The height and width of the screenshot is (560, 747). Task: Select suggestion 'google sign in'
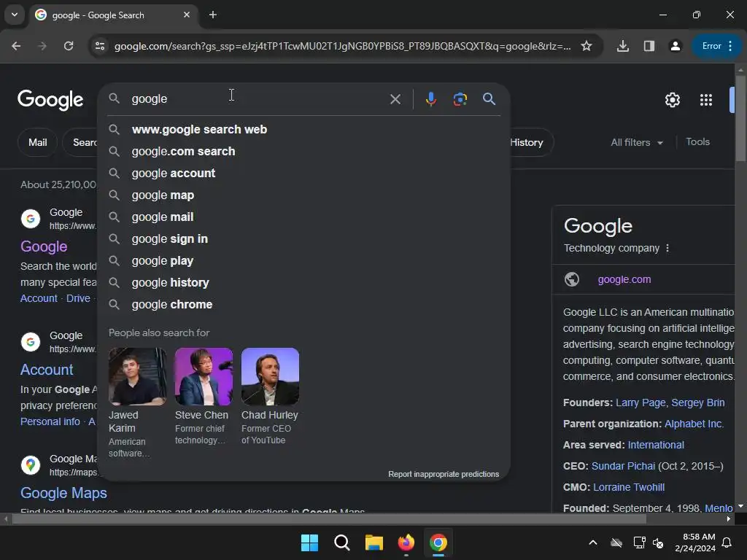(304, 239)
